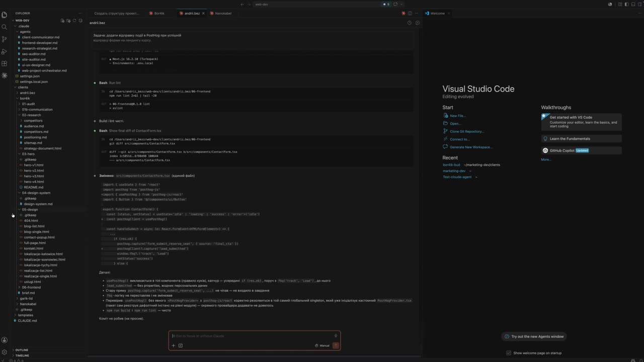The width and height of the screenshot is (644, 362).
Task: Collapse all folders in Explorer
Action: 80,21
